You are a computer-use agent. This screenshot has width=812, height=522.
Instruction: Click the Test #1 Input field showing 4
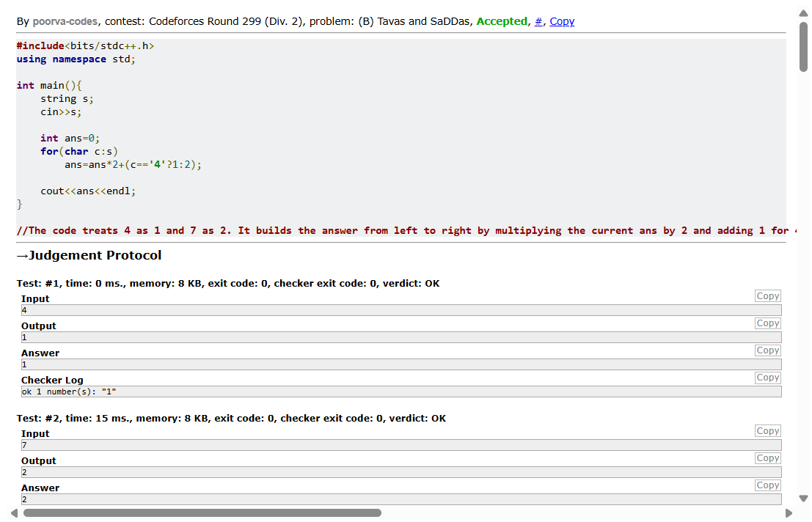point(401,310)
